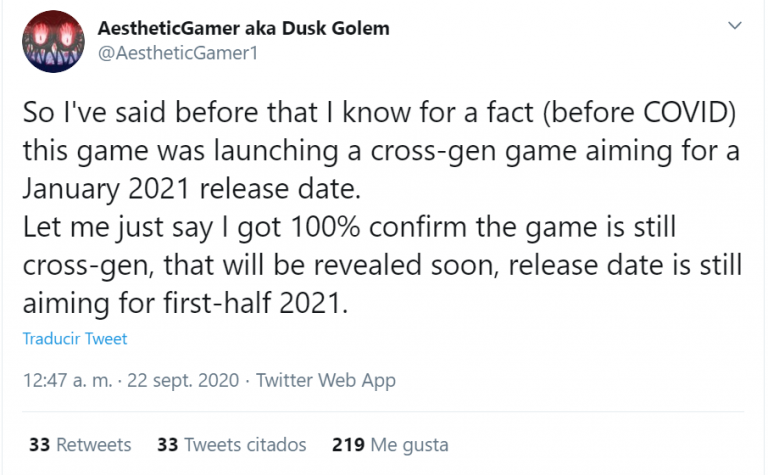Open the tweet options chevron menu
Screen dimensions: 768x475
[x=736, y=26]
